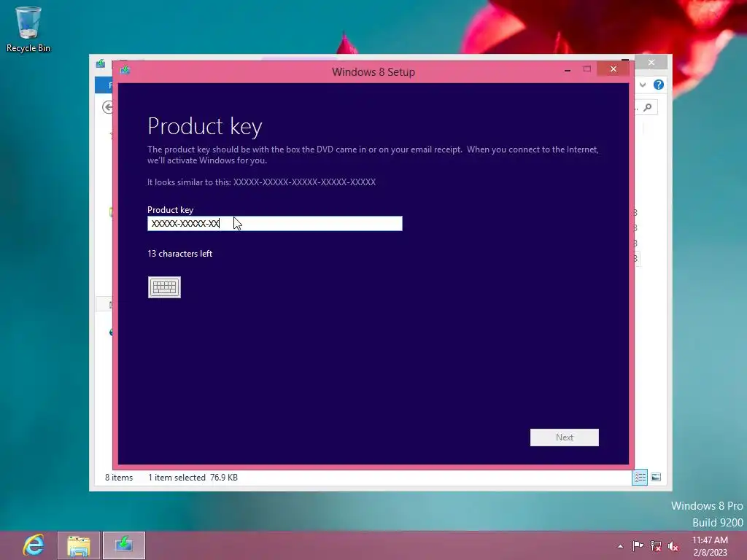Switch Explorer to large icons view
This screenshot has width=747, height=560.
click(x=656, y=477)
